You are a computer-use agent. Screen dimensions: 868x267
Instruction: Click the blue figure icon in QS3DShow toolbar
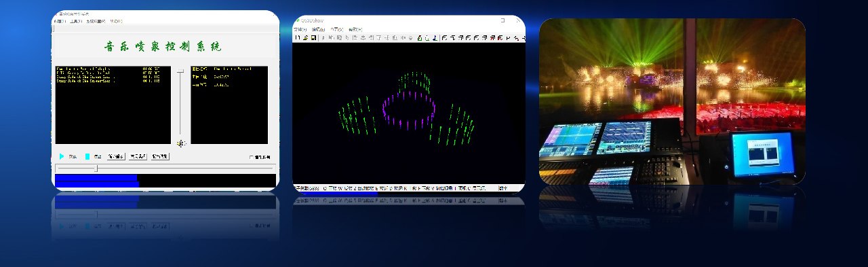pyautogui.click(x=434, y=38)
